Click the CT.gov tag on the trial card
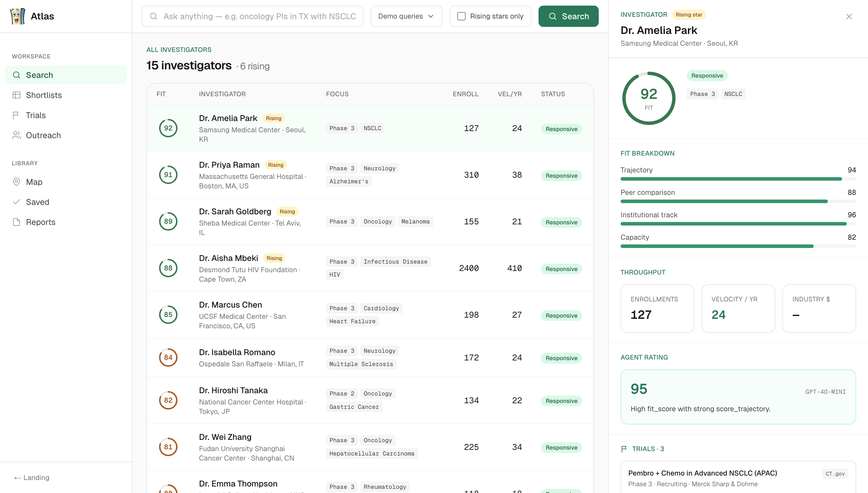The width and height of the screenshot is (868, 493). pos(835,474)
